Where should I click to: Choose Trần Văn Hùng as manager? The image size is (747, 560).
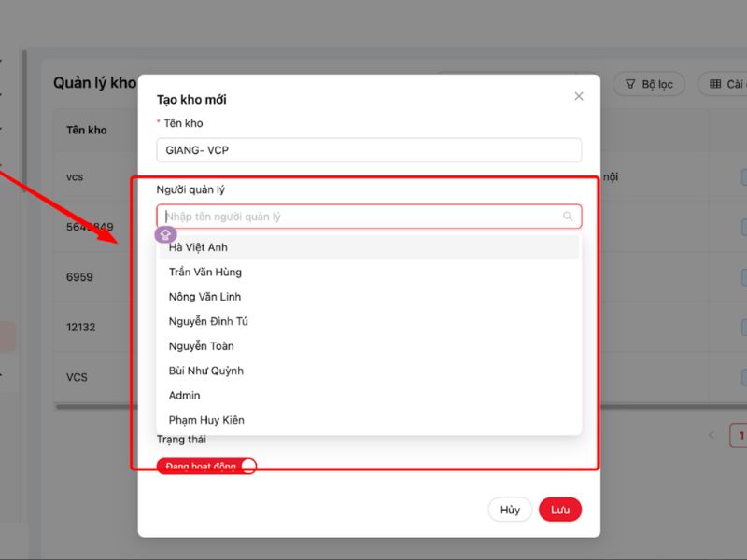click(205, 272)
